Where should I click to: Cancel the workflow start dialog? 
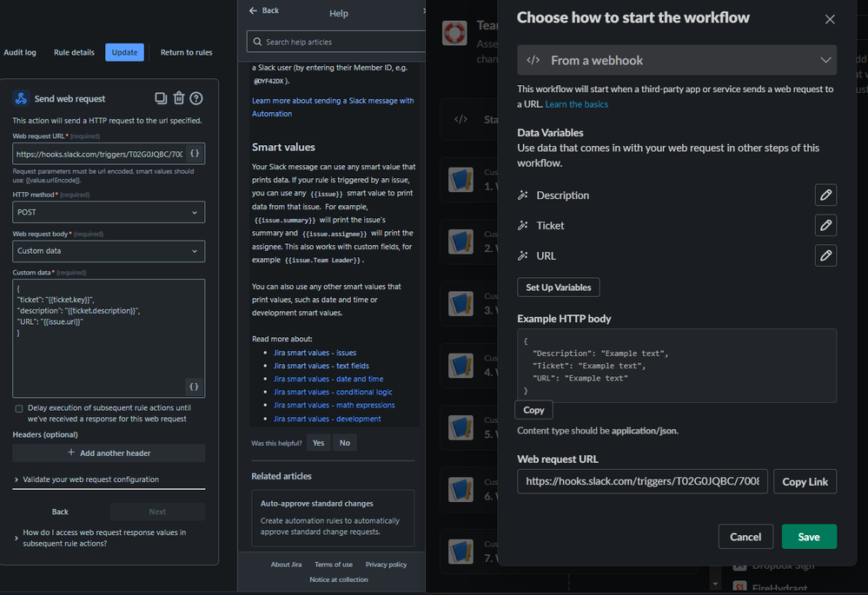point(745,536)
